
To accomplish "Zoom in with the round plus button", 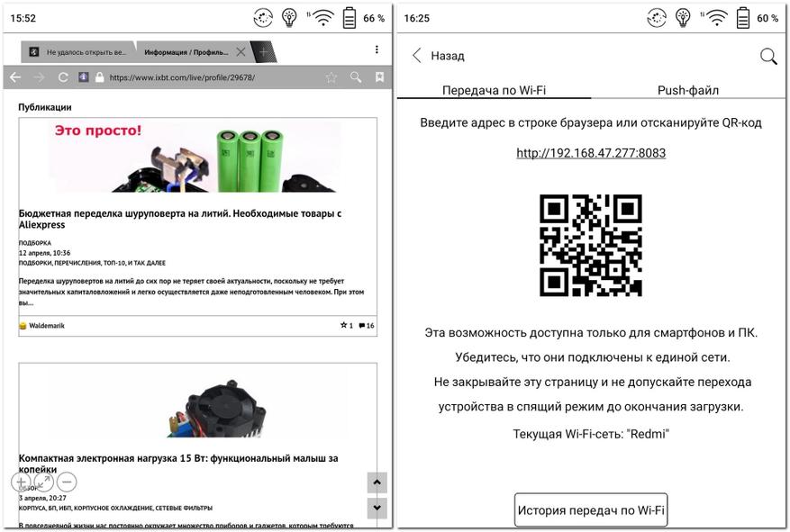I will click(21, 482).
